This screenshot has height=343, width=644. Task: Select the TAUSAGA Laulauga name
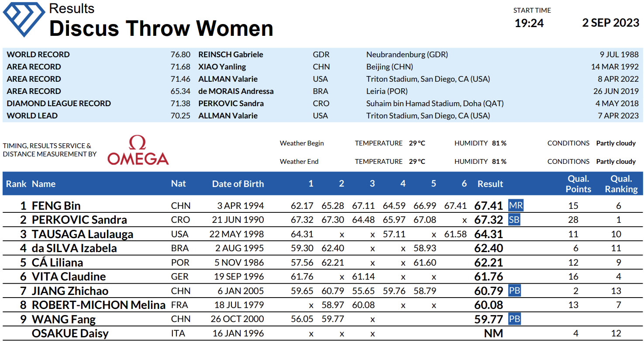coord(83,234)
